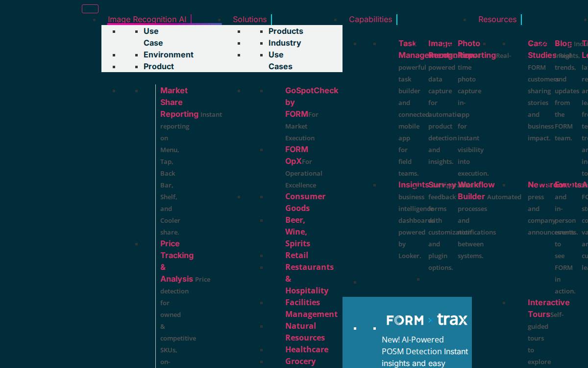Open Beer, Wine, Spirits industry link

(297, 232)
